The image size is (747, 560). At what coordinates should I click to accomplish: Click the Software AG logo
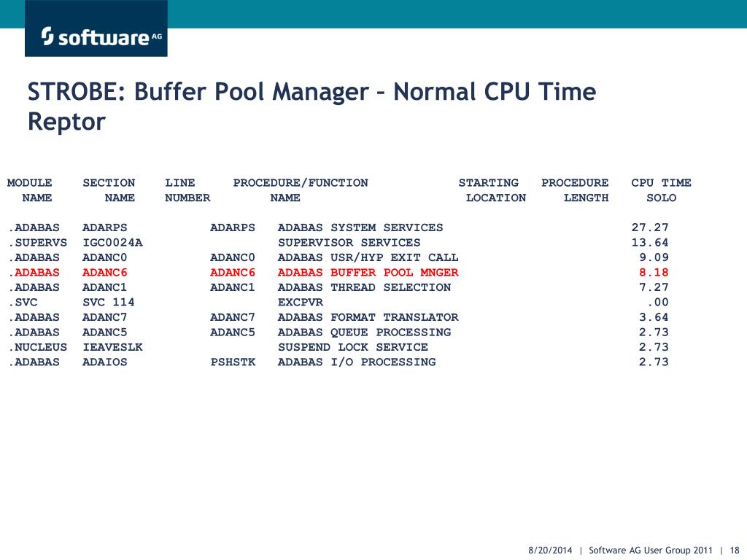[96, 28]
